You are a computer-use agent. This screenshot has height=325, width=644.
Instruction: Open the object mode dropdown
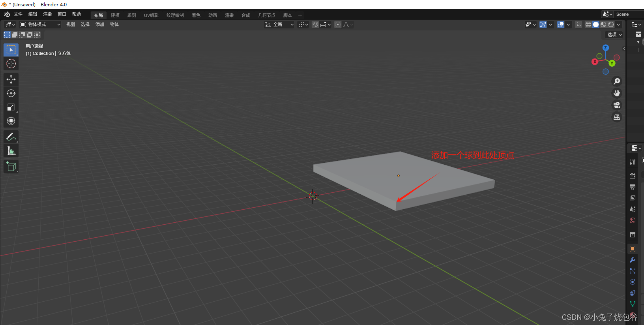(40, 24)
